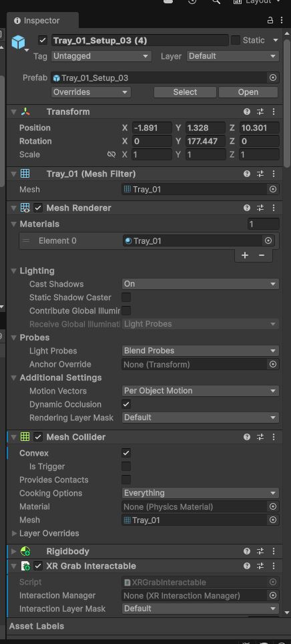Toggle the Static checkbox
291x644 pixels.
[x=235, y=40]
